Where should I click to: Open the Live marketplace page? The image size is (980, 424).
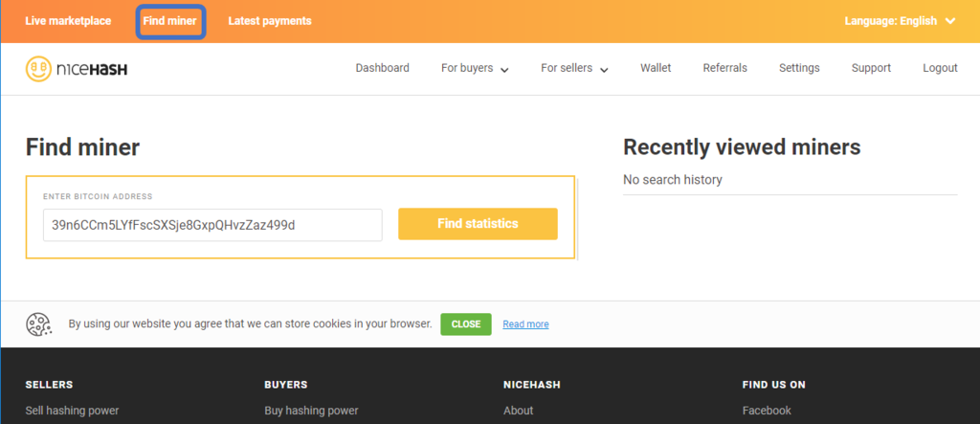tap(68, 21)
